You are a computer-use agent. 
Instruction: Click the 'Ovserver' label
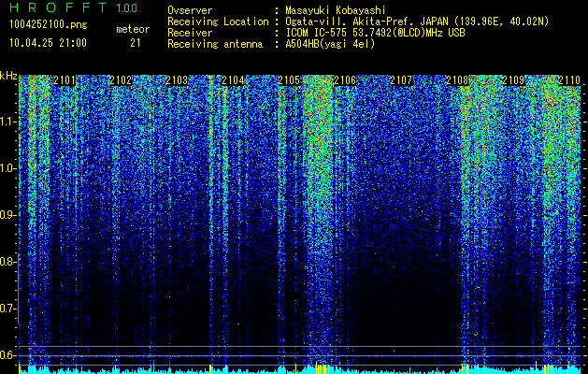coord(190,11)
